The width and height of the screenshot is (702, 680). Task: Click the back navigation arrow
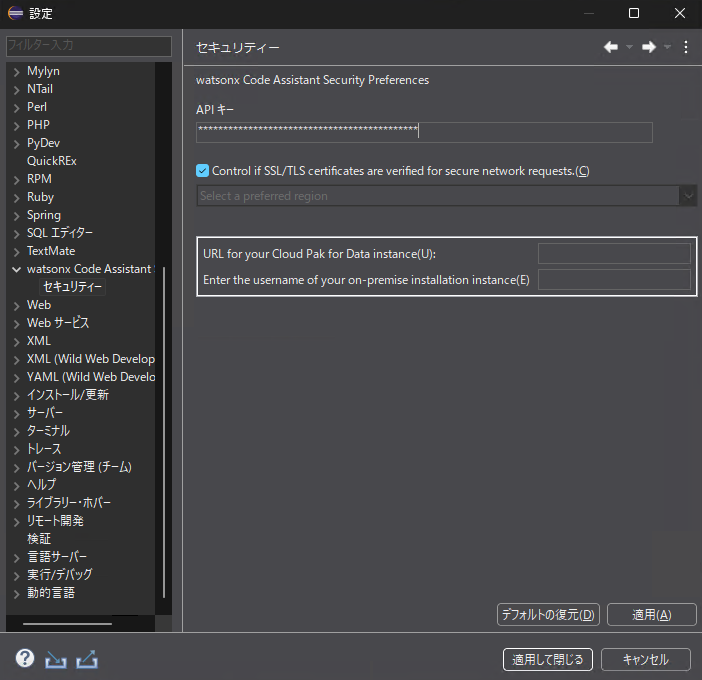click(611, 47)
